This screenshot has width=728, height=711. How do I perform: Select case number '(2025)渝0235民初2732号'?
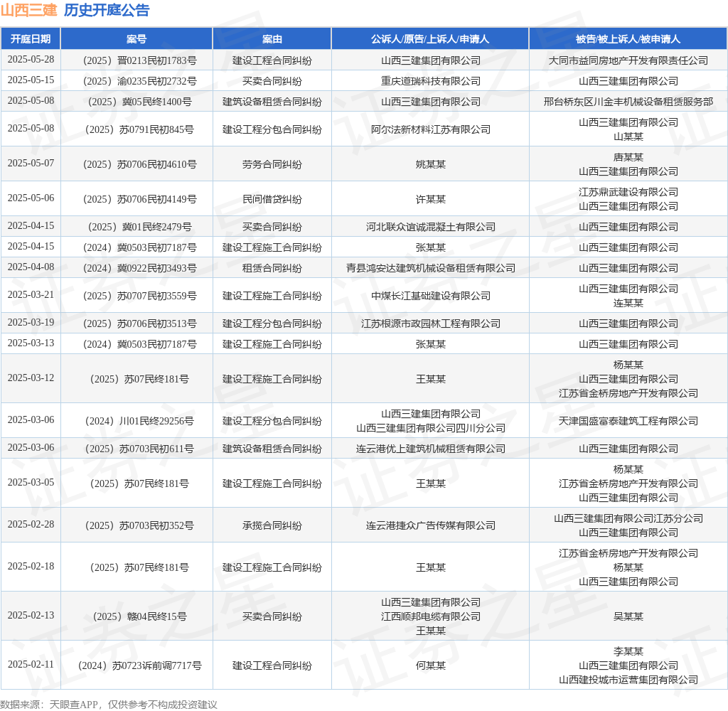[x=140, y=81]
